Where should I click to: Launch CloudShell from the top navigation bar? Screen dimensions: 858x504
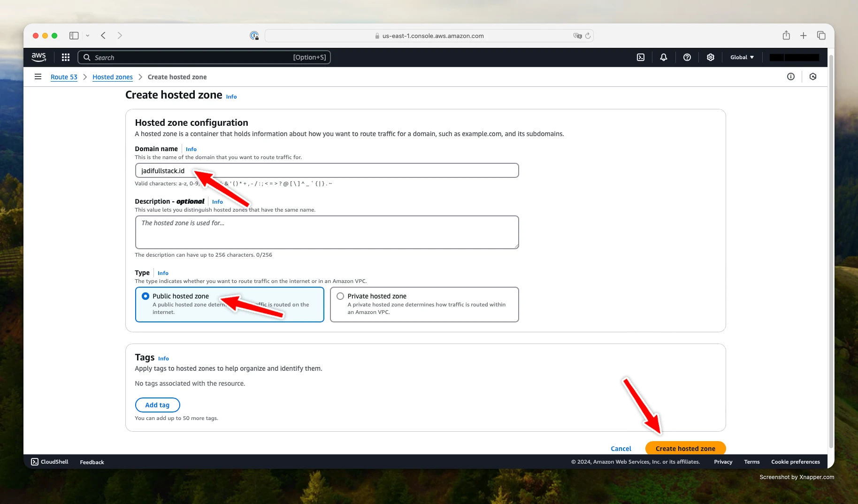tap(641, 57)
